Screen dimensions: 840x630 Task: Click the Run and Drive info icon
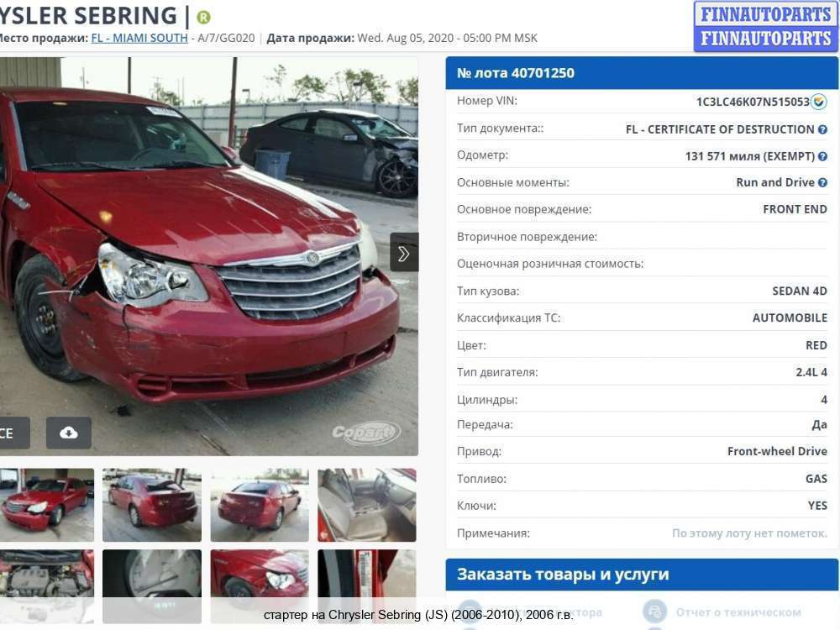click(823, 182)
